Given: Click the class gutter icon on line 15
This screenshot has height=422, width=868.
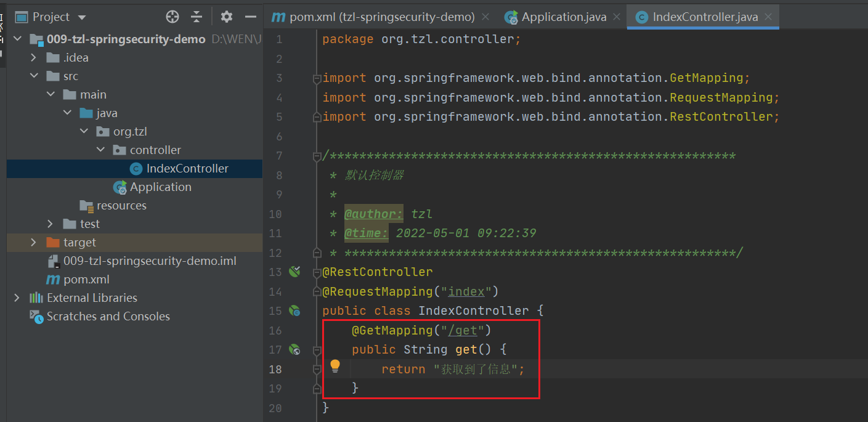Looking at the screenshot, I should (x=294, y=311).
